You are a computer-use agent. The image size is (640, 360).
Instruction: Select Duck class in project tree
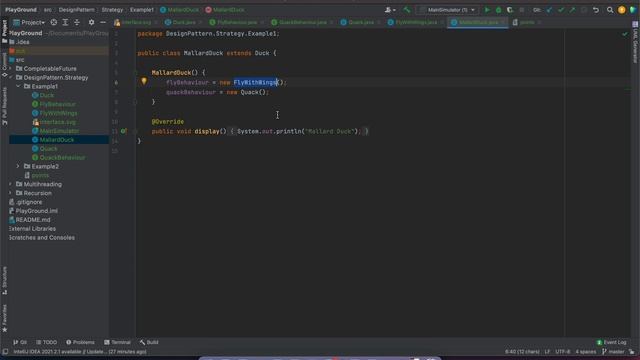(47, 95)
